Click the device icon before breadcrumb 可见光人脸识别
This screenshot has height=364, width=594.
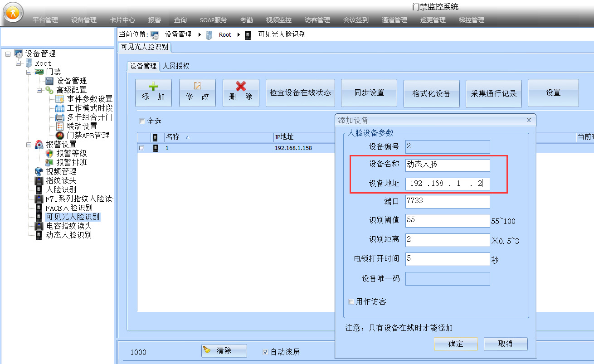248,34
